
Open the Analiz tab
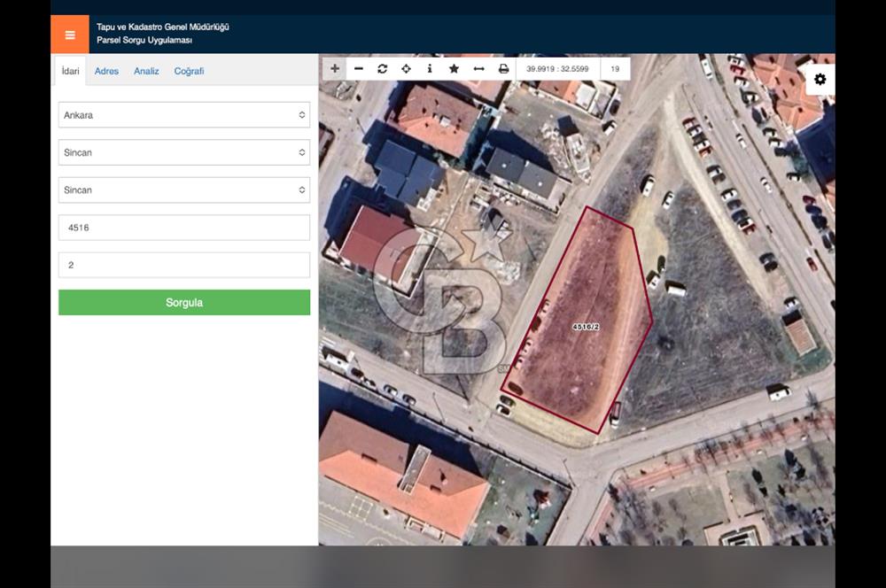pos(146,71)
